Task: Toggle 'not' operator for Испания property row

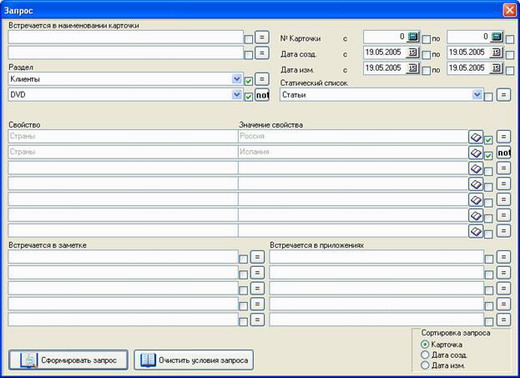Action: (x=503, y=153)
